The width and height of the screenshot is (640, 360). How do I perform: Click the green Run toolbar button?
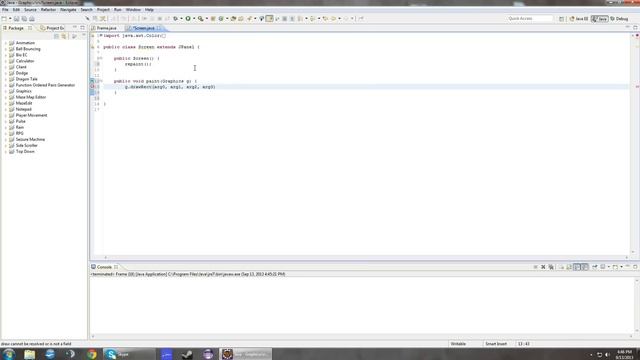coord(188,19)
